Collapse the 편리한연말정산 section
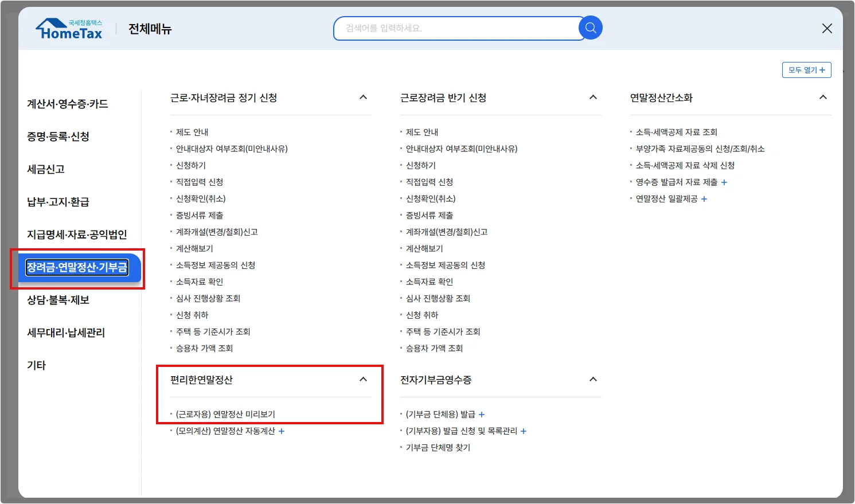 (x=363, y=380)
